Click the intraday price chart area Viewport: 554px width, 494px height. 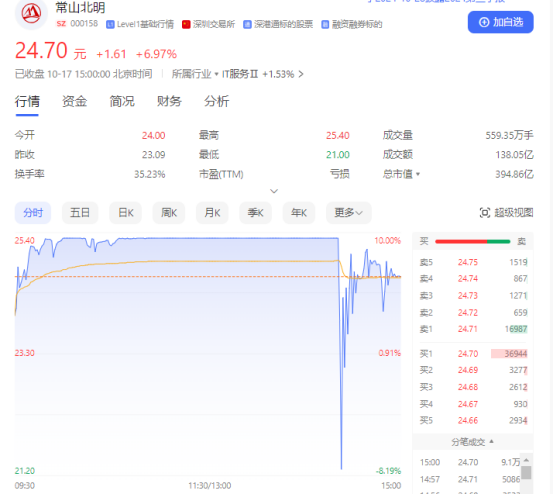tap(208, 355)
